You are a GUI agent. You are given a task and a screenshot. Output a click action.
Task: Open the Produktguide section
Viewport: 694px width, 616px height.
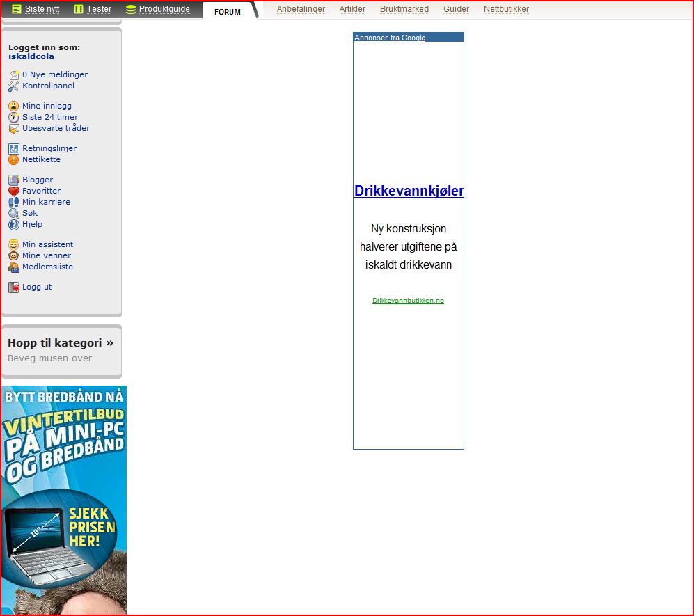pos(164,9)
